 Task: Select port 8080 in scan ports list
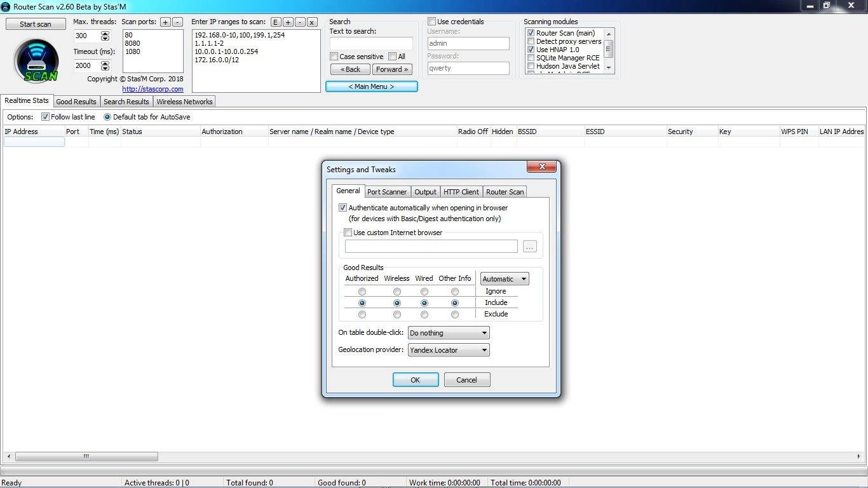[133, 43]
